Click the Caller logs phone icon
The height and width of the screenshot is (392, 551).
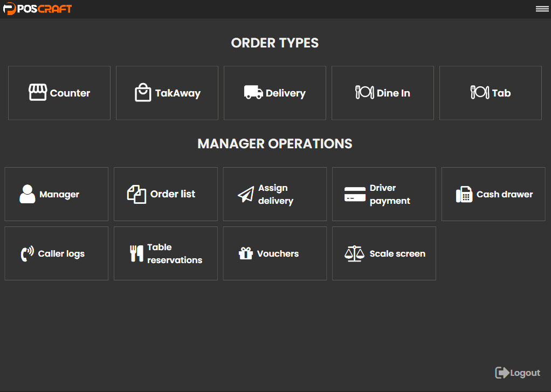coord(27,253)
